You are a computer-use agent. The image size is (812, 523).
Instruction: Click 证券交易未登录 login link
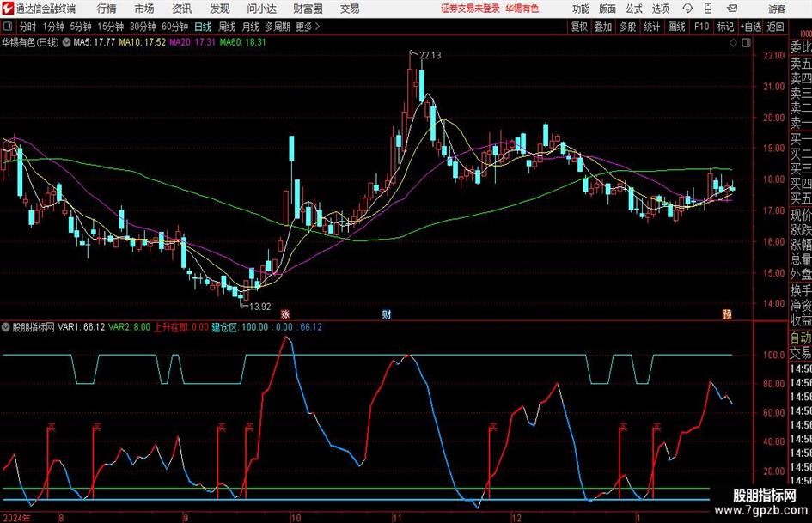pos(471,9)
